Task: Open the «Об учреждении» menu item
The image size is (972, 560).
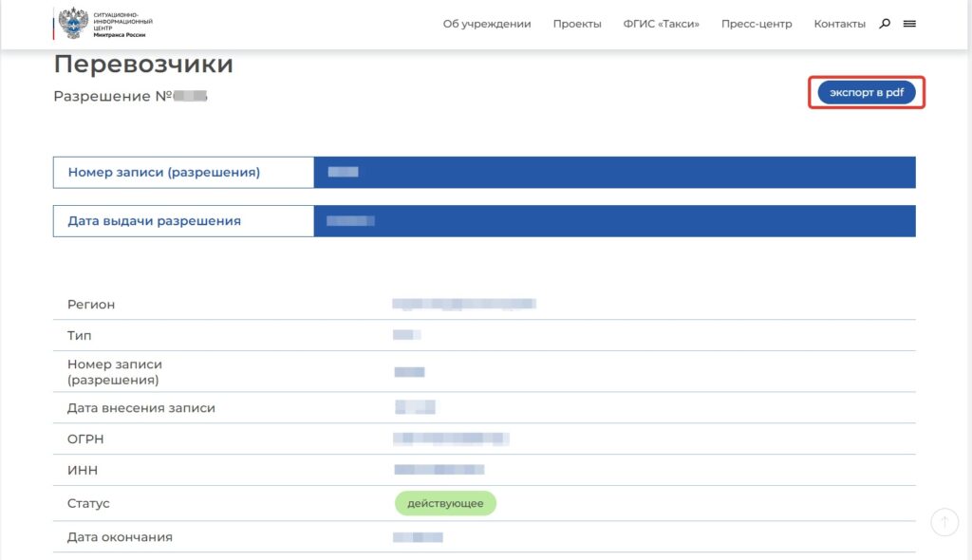Action: point(487,24)
